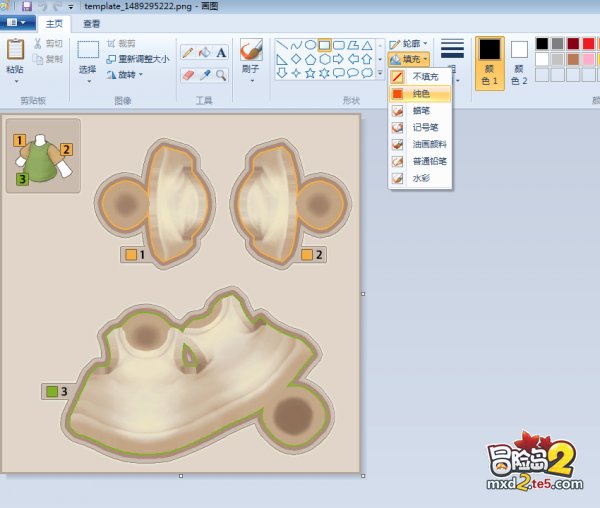The image size is (600, 508).
Task: Click the Cut (剪切) button
Action: click(x=48, y=44)
